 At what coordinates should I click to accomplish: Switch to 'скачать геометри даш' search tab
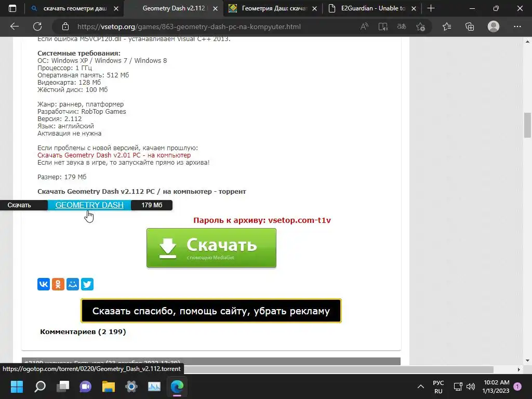[x=75, y=8]
